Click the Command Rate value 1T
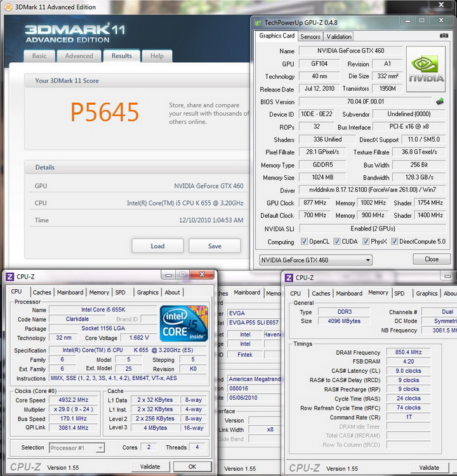 tap(408, 417)
